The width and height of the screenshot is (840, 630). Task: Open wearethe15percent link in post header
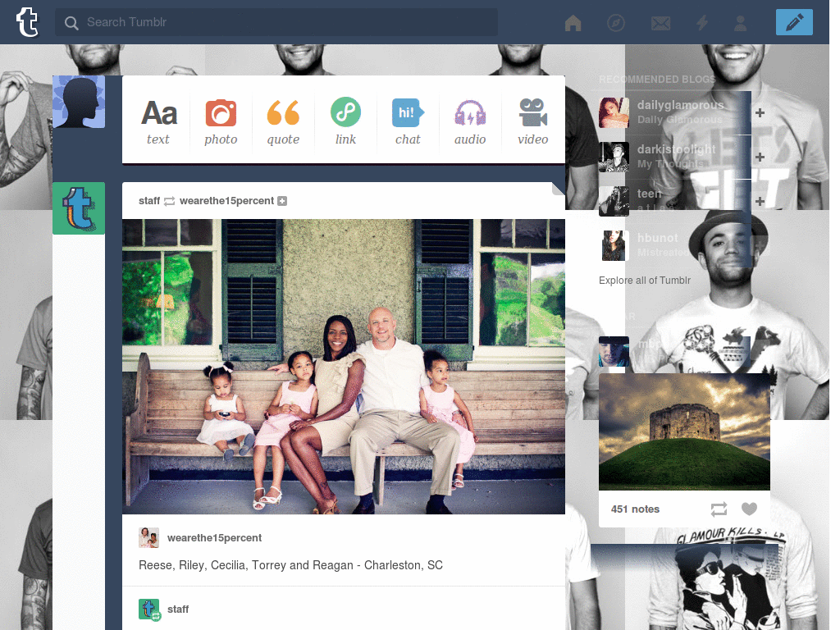[226, 201]
